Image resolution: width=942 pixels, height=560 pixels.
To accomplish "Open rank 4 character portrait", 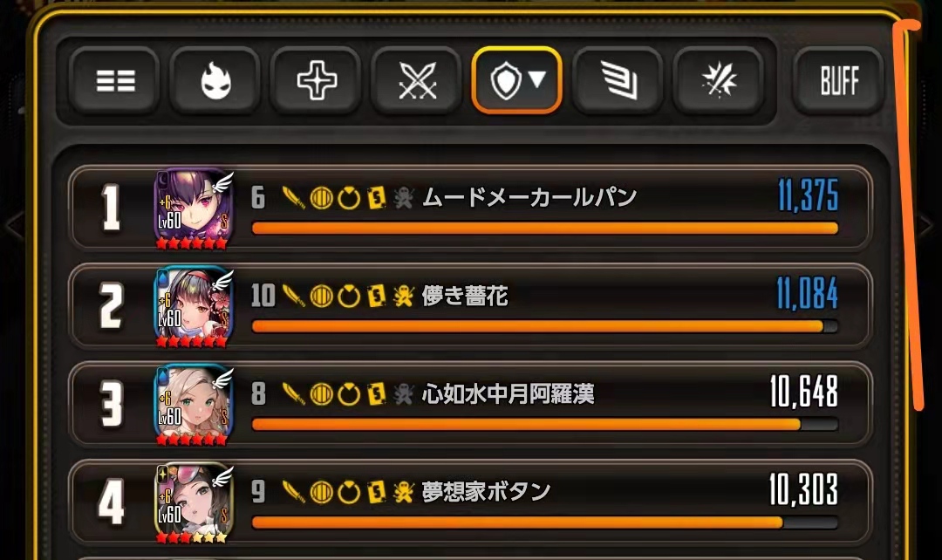I will coord(193,503).
